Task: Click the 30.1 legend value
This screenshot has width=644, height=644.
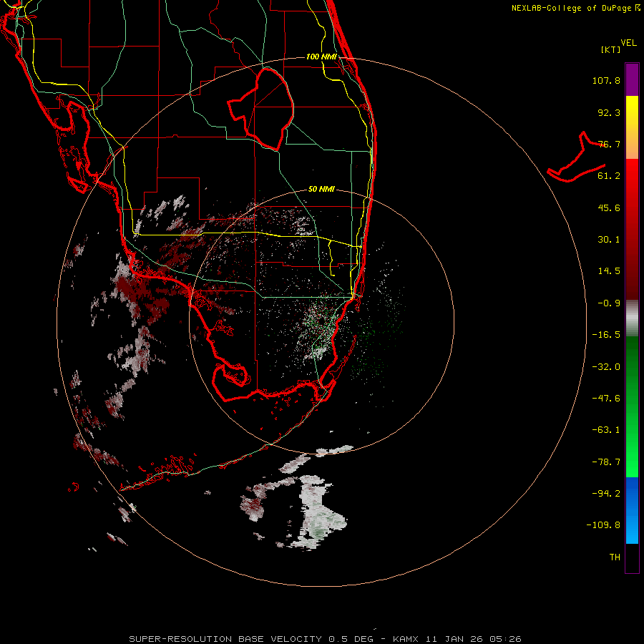Action: [609, 240]
